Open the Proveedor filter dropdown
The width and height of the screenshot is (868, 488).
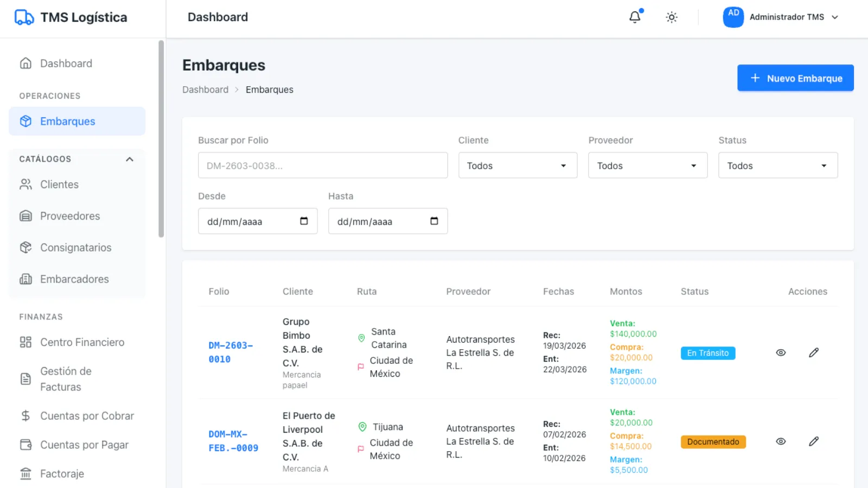click(648, 165)
